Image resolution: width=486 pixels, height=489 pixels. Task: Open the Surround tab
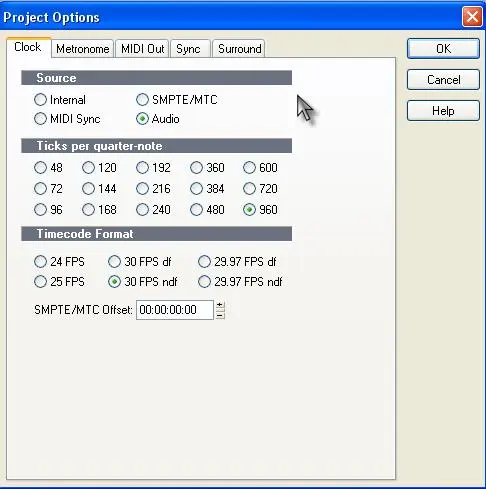[x=239, y=49]
